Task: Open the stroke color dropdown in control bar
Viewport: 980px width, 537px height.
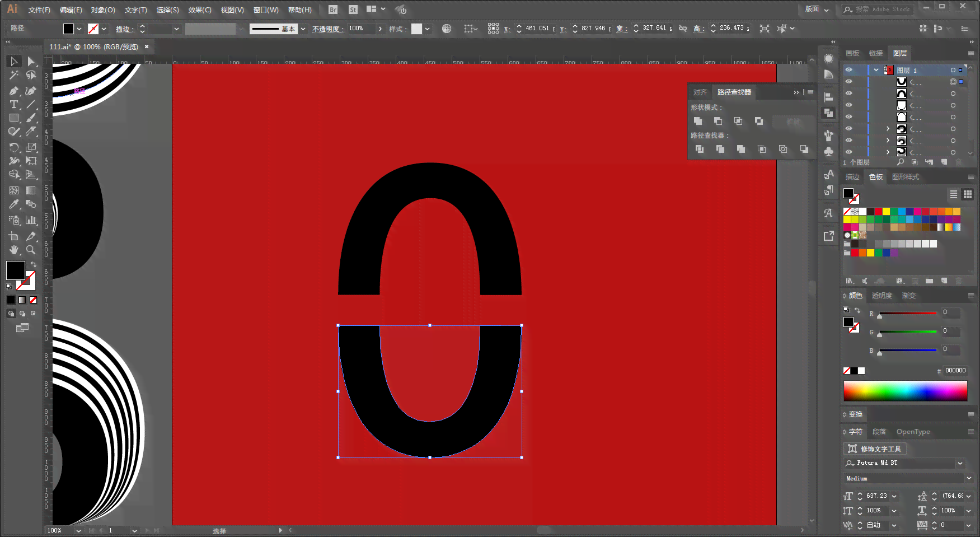Action: (104, 29)
